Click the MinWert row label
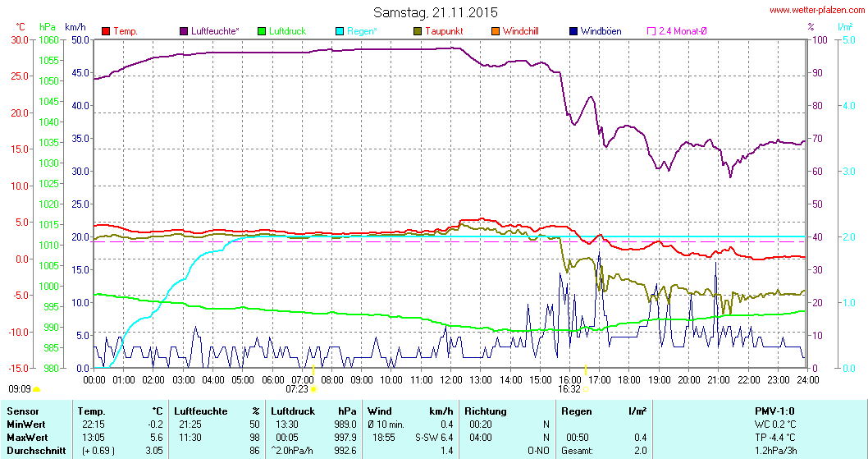 coord(26,425)
